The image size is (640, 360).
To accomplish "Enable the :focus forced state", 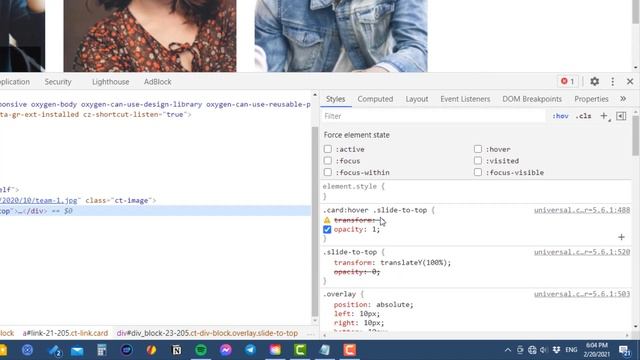I will [328, 160].
